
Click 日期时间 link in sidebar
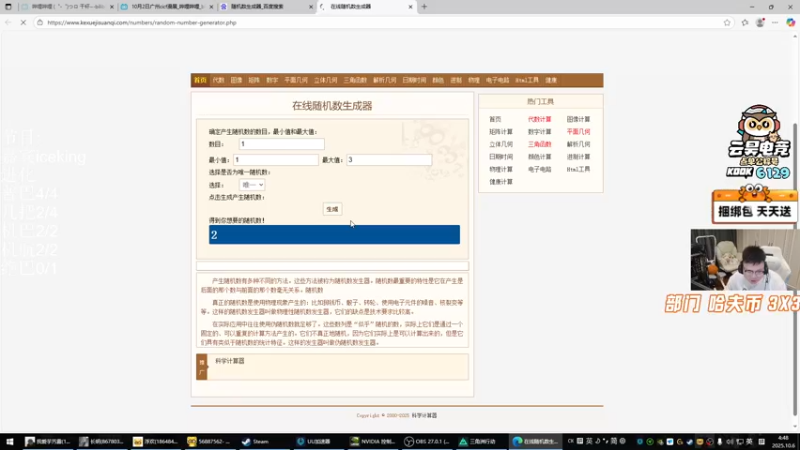click(x=501, y=157)
